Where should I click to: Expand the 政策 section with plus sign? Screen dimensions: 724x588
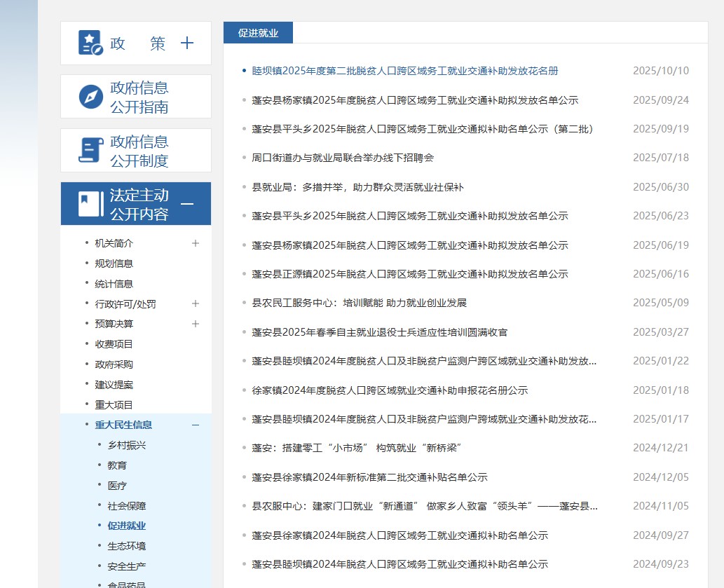coord(187,43)
